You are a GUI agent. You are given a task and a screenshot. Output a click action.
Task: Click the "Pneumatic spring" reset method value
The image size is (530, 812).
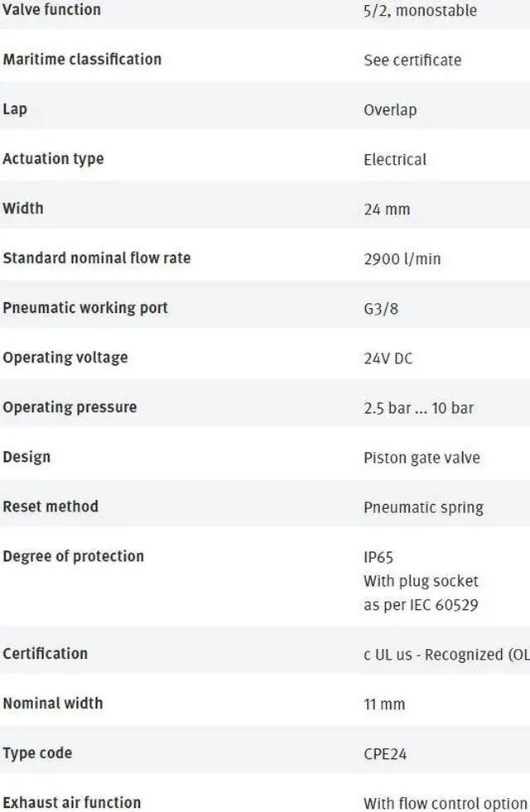click(x=423, y=507)
